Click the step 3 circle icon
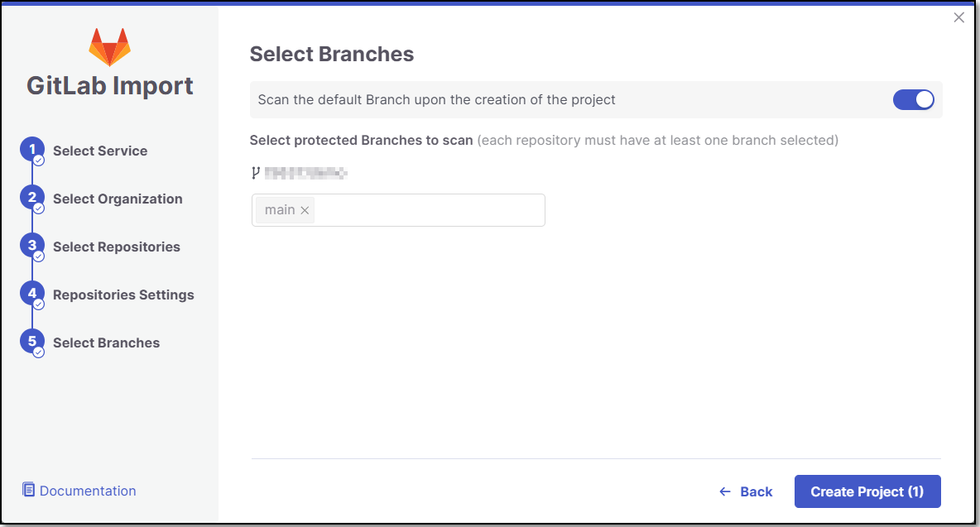The width and height of the screenshot is (980, 527). point(32,246)
